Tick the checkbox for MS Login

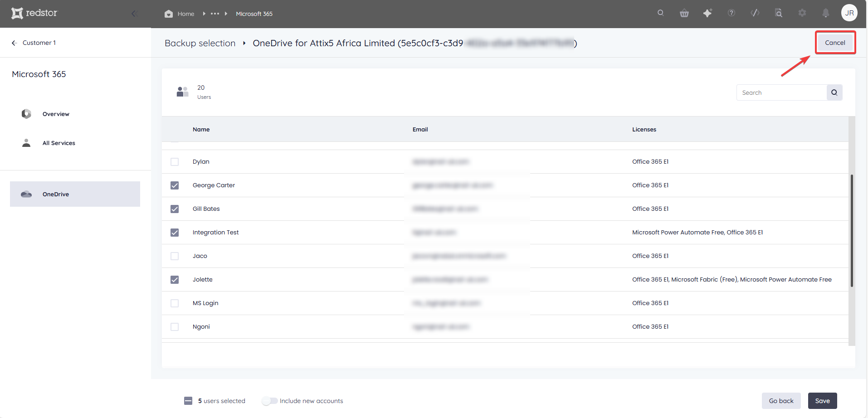[175, 303]
